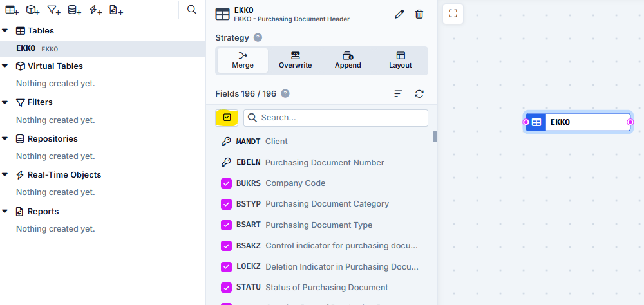
Task: Collapse the Virtual Tables section
Action: [5, 66]
